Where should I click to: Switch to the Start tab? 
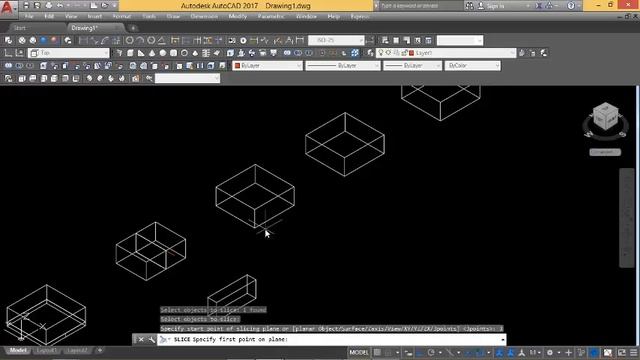point(20,28)
